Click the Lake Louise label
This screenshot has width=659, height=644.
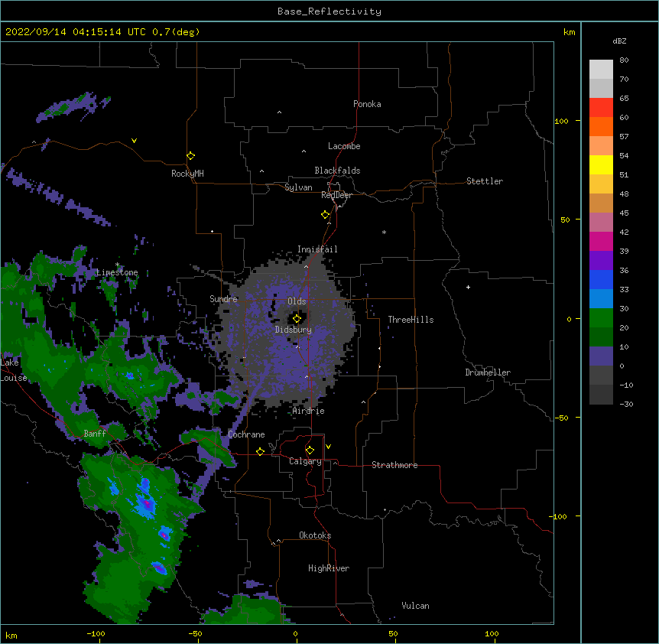[12, 370]
